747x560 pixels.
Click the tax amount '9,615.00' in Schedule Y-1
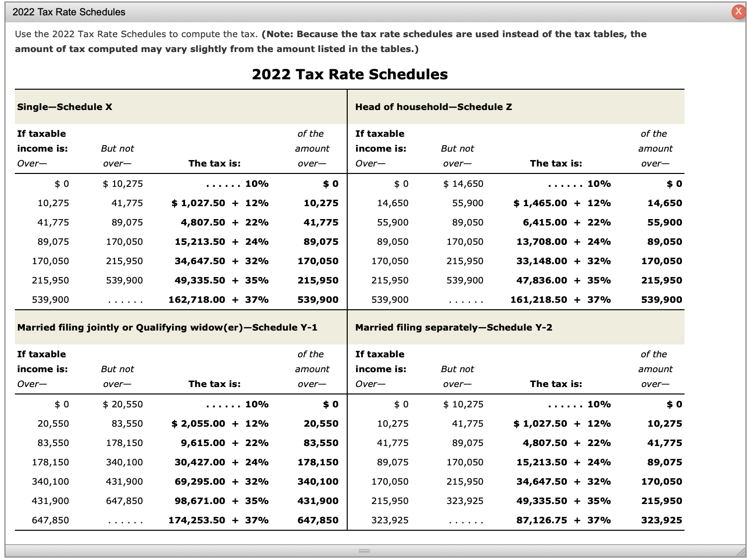click(203, 443)
